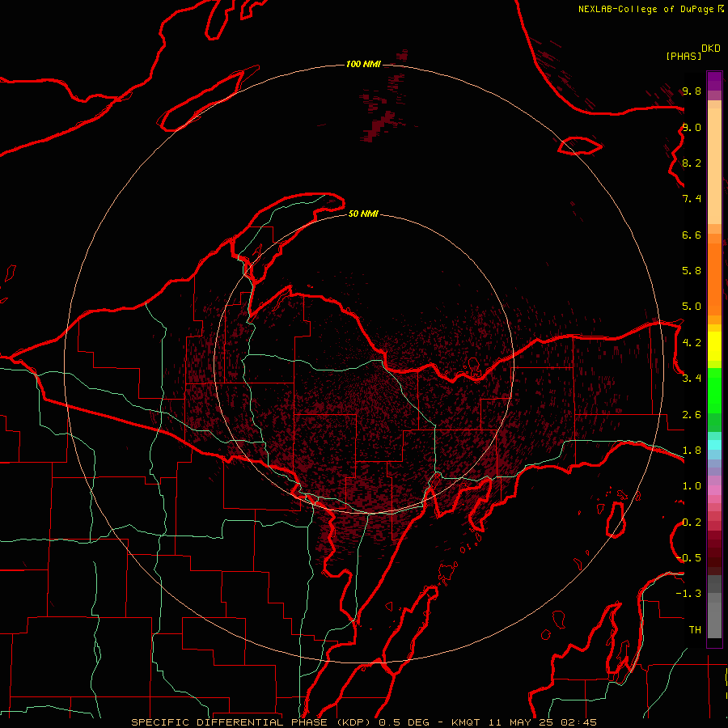Click the 3.4 scale value
This screenshot has height=728, width=728.
click(x=692, y=378)
